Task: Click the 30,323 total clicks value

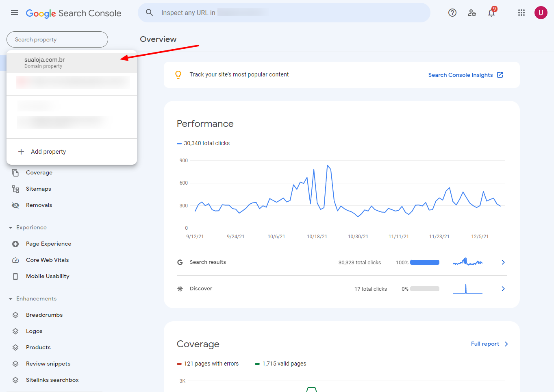Action: point(360,262)
